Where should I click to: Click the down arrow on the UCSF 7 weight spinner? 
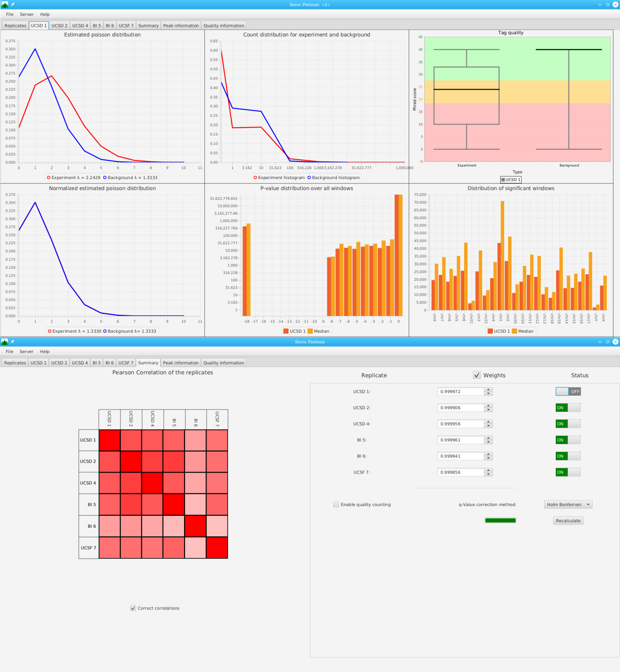(x=488, y=474)
